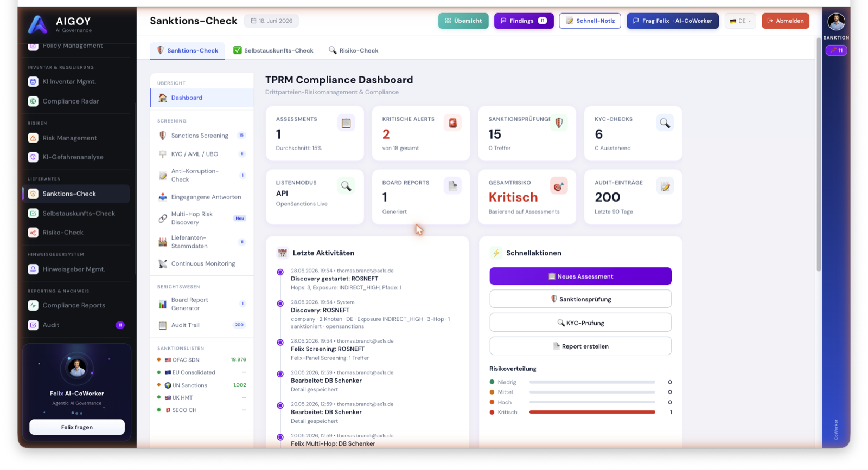Click the Sanktion badge with count 11

pyautogui.click(x=836, y=50)
